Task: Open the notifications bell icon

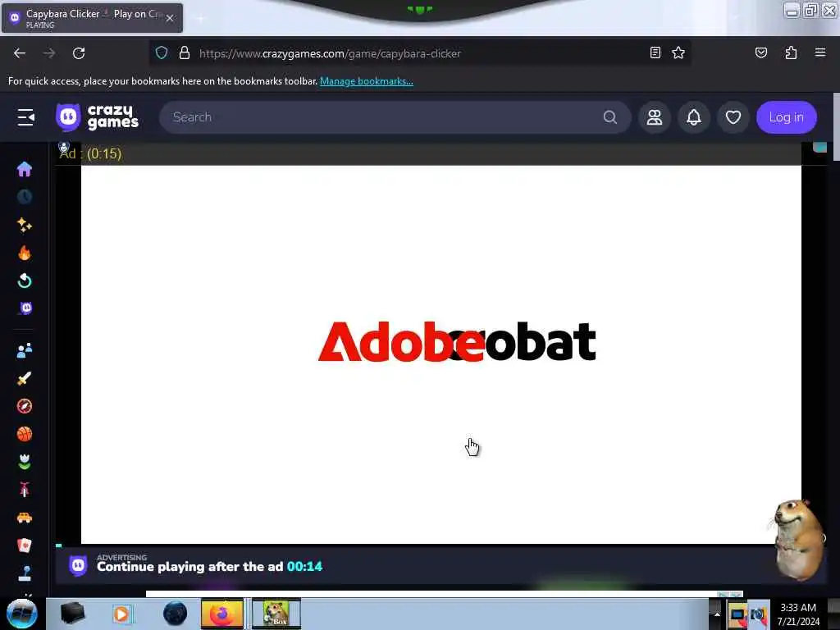Action: click(x=694, y=116)
